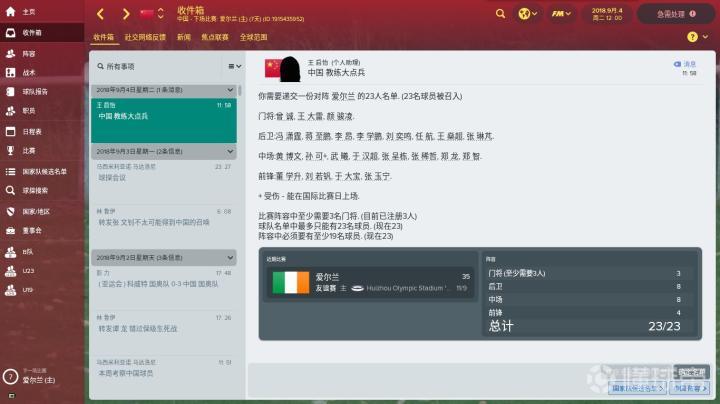Open the 爱尔兰 upcoming match row

[370, 282]
